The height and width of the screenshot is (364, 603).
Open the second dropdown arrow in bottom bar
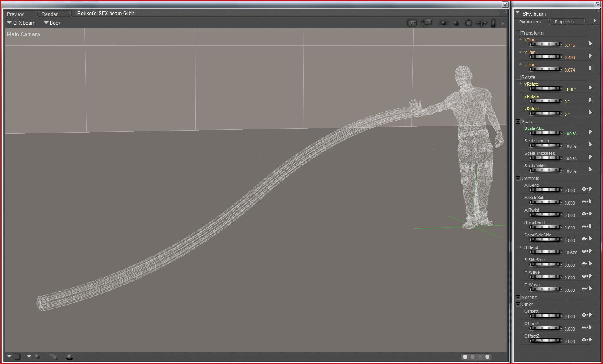[x=29, y=356]
